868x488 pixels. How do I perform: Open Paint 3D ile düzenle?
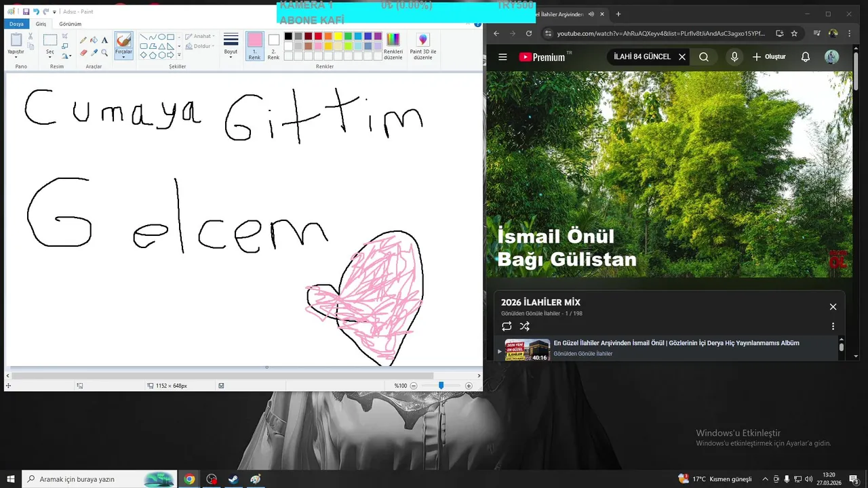tap(423, 46)
